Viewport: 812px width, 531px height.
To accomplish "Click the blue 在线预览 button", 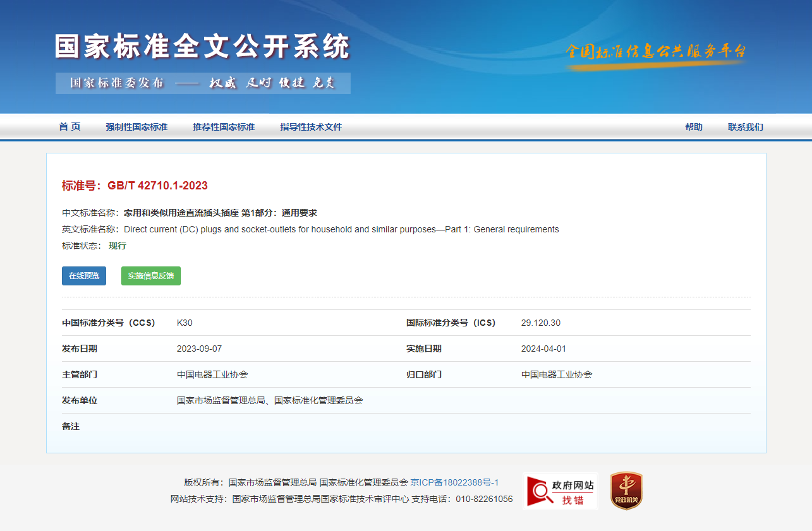I will [84, 276].
